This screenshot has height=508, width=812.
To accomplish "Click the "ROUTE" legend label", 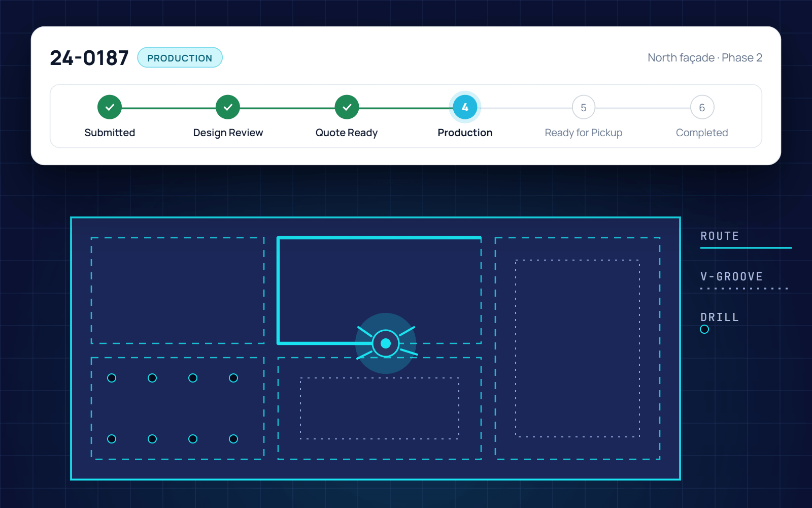I will point(720,236).
